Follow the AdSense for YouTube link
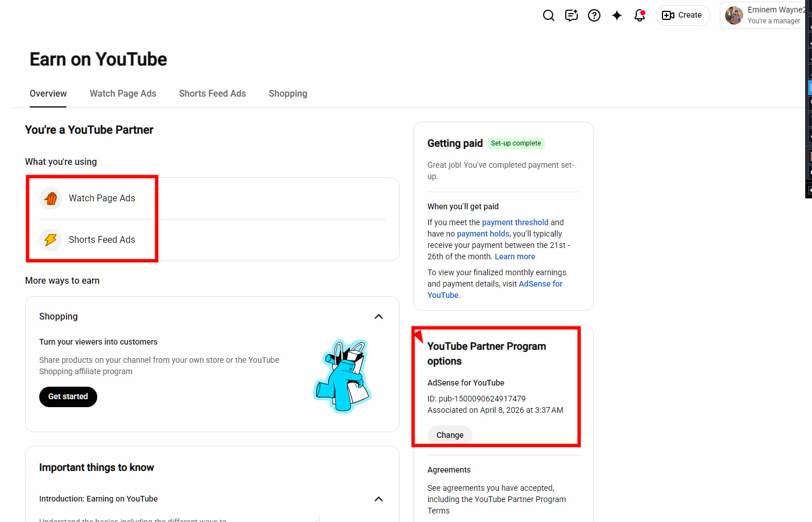The width and height of the screenshot is (812, 522). (495, 289)
